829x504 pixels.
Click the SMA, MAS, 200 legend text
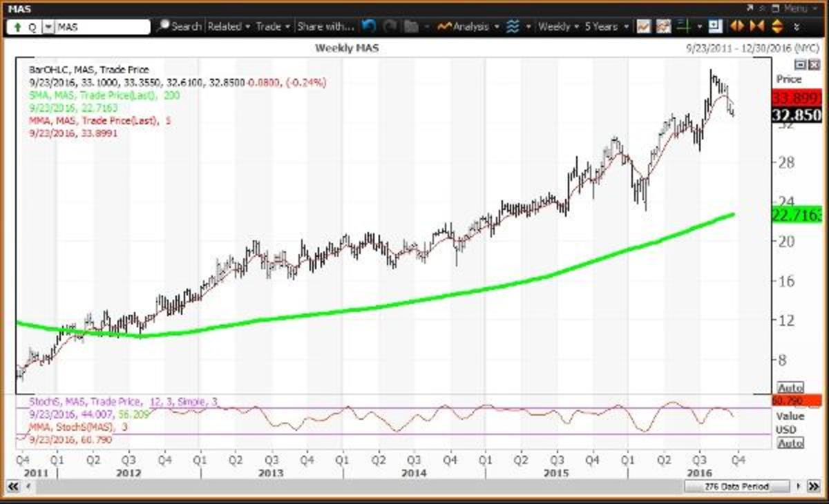coord(104,95)
